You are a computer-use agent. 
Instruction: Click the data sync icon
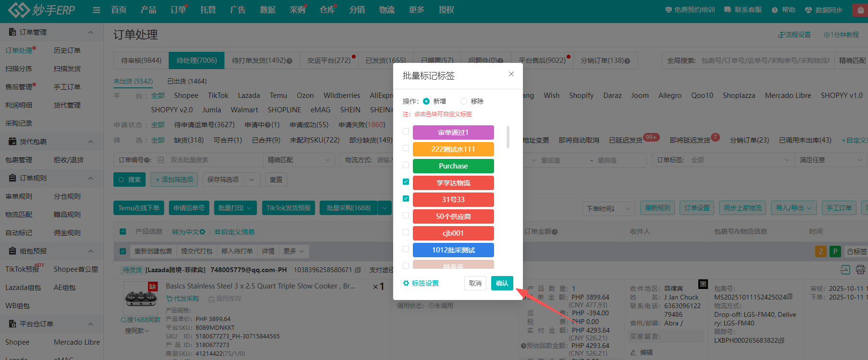pos(808,10)
